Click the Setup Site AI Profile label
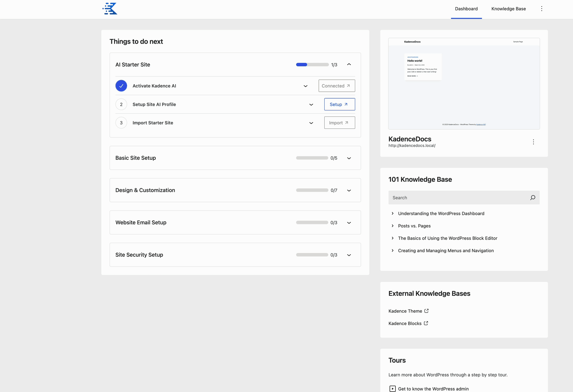Screen dimensions: 573x392 coord(154,104)
